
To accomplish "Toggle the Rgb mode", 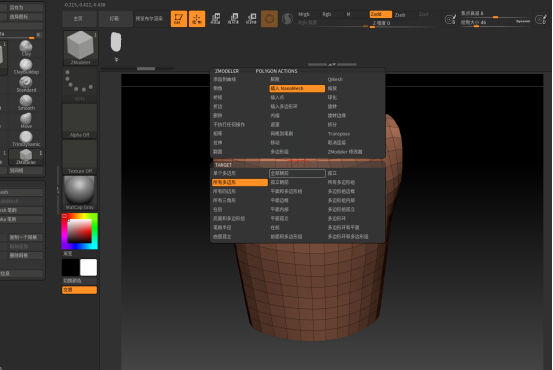I will coord(327,14).
